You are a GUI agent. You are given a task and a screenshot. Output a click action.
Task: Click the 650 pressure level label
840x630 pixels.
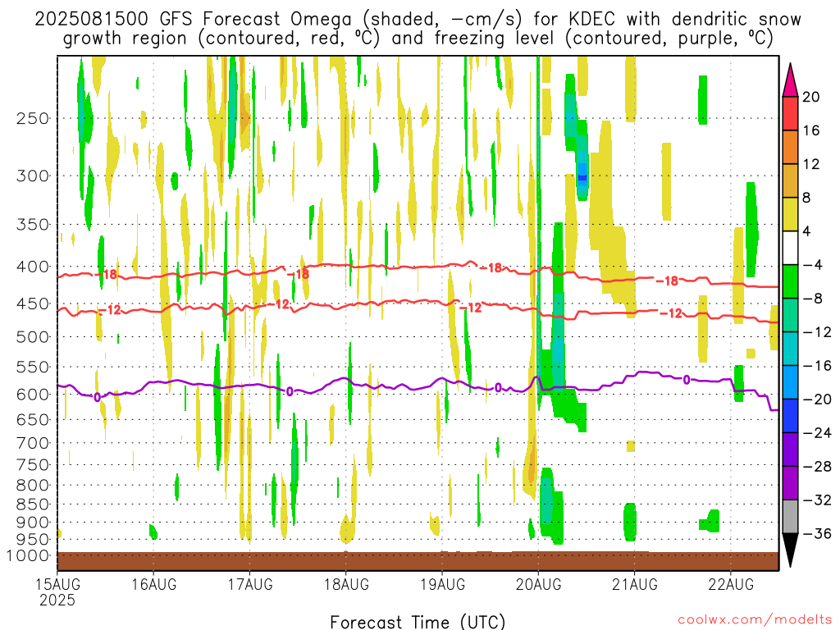[x=33, y=419]
